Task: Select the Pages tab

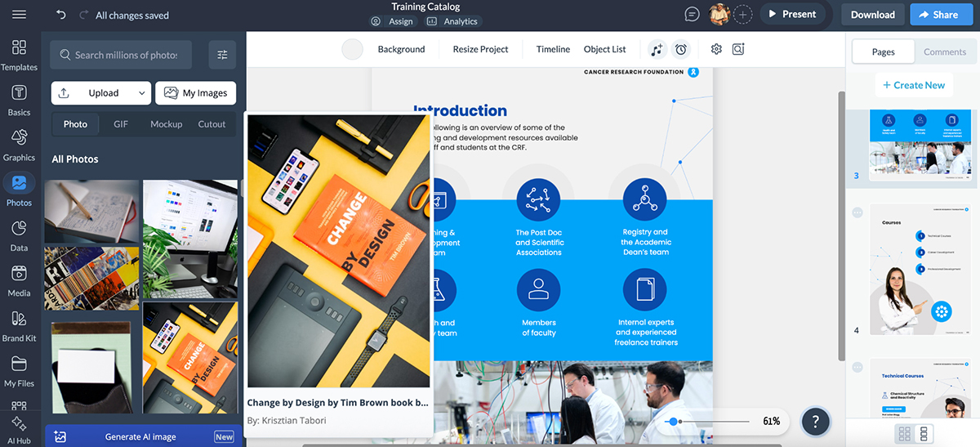Action: point(883,51)
